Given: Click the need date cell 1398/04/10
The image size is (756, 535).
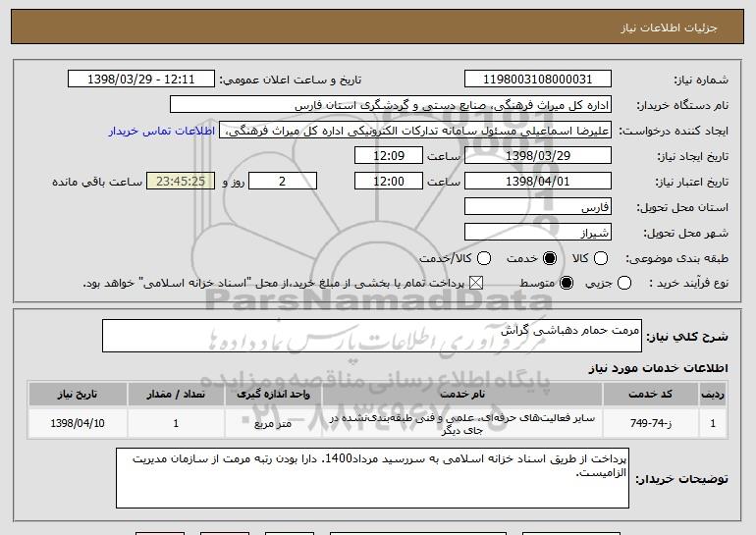Looking at the screenshot, I should 78,424.
